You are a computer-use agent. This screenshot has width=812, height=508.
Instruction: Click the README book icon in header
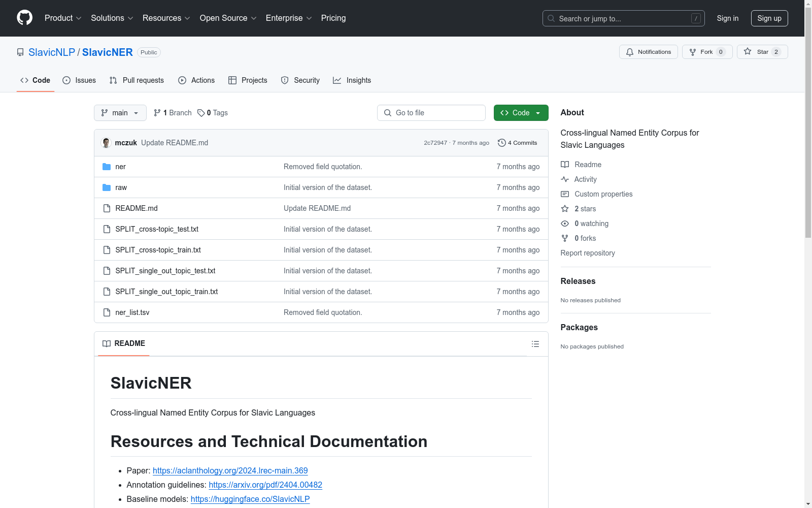pos(107,344)
